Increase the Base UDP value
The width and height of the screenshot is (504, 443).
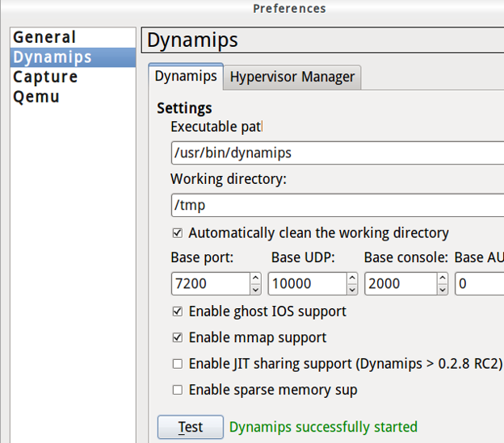[352, 278]
